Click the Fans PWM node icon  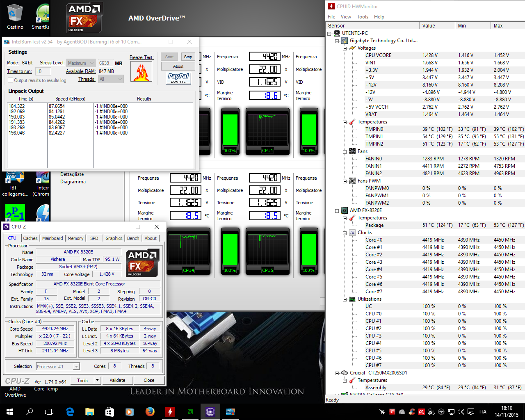tap(352, 181)
